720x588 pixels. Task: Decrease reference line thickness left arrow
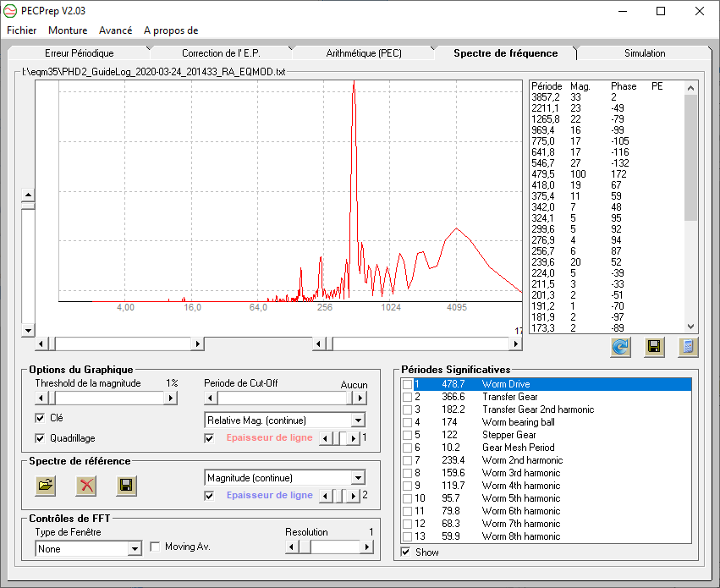tap(325, 496)
